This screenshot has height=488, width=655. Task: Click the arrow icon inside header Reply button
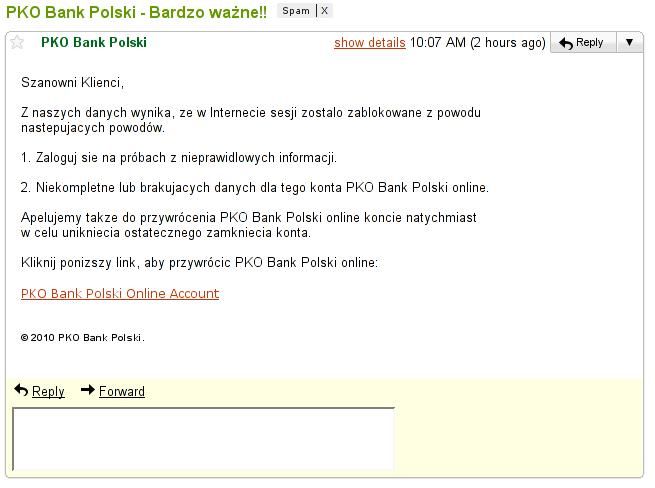point(566,43)
